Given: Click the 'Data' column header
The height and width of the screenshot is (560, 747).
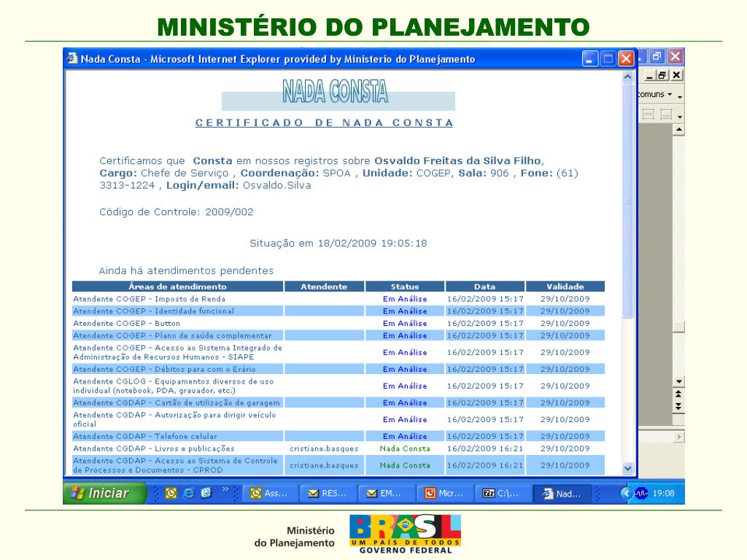Looking at the screenshot, I should 484,287.
